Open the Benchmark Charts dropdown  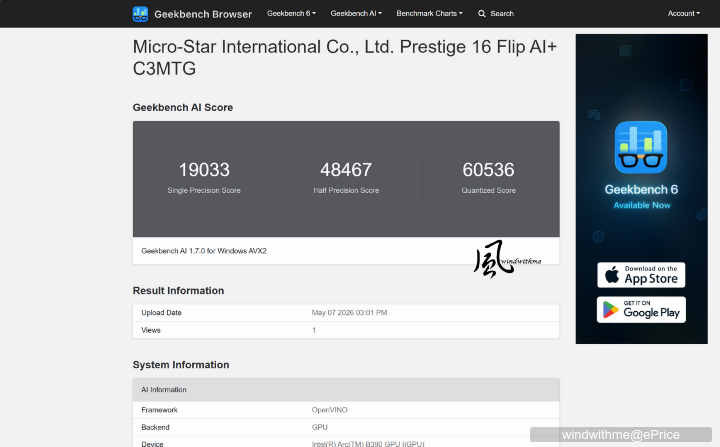pos(429,13)
